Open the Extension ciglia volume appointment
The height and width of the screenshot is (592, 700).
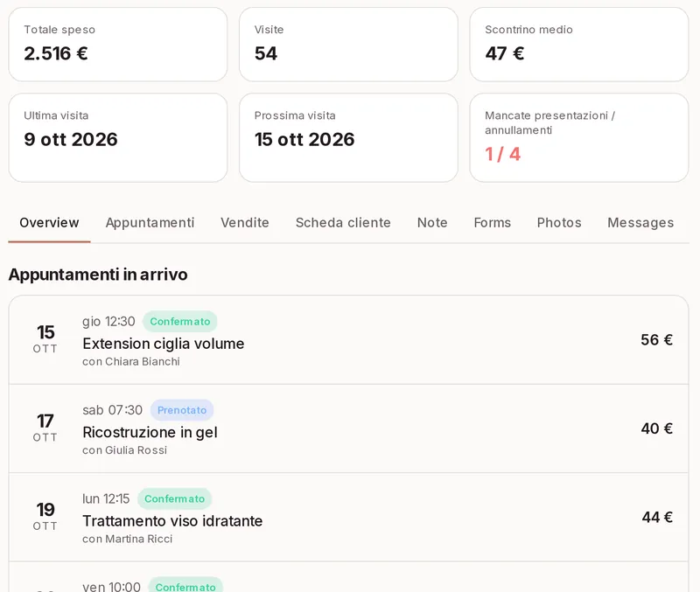point(348,340)
